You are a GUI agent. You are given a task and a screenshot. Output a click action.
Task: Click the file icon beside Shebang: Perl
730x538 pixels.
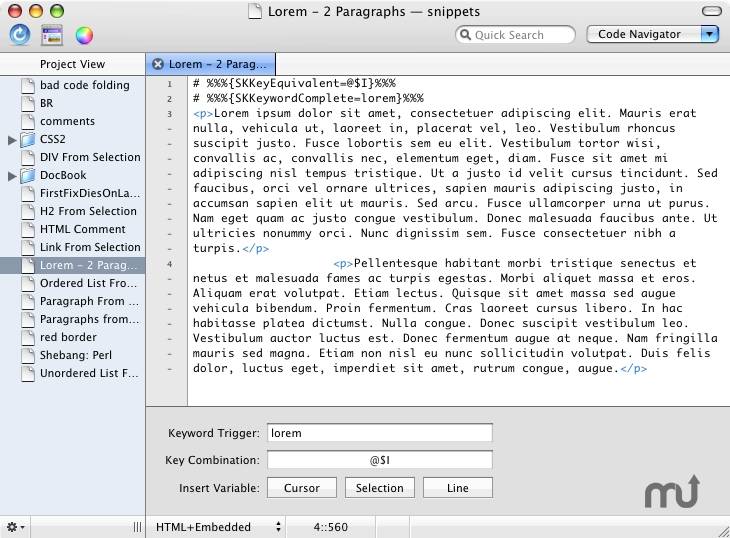pyautogui.click(x=28, y=356)
